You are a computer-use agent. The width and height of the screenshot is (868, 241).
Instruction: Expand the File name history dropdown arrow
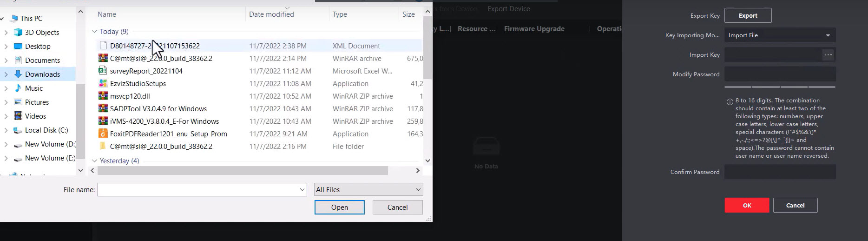pyautogui.click(x=302, y=190)
